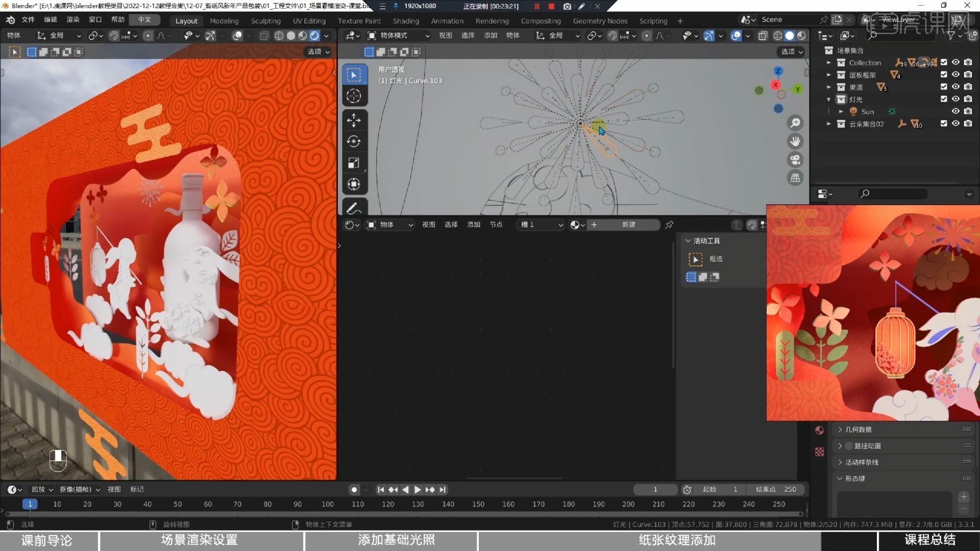Disable render camera for 层板框架
Image resolution: width=980 pixels, height=551 pixels.
[968, 74]
